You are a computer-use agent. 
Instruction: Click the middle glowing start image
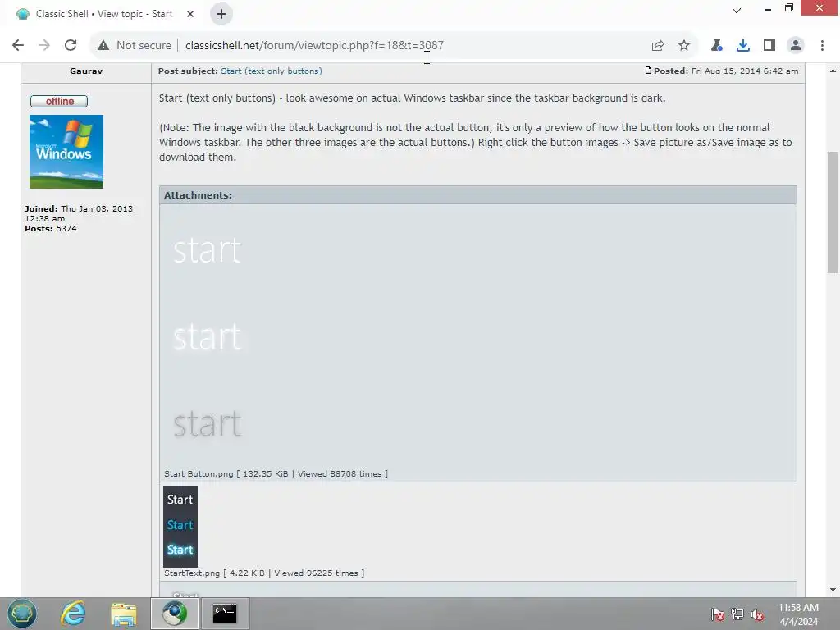pos(208,337)
